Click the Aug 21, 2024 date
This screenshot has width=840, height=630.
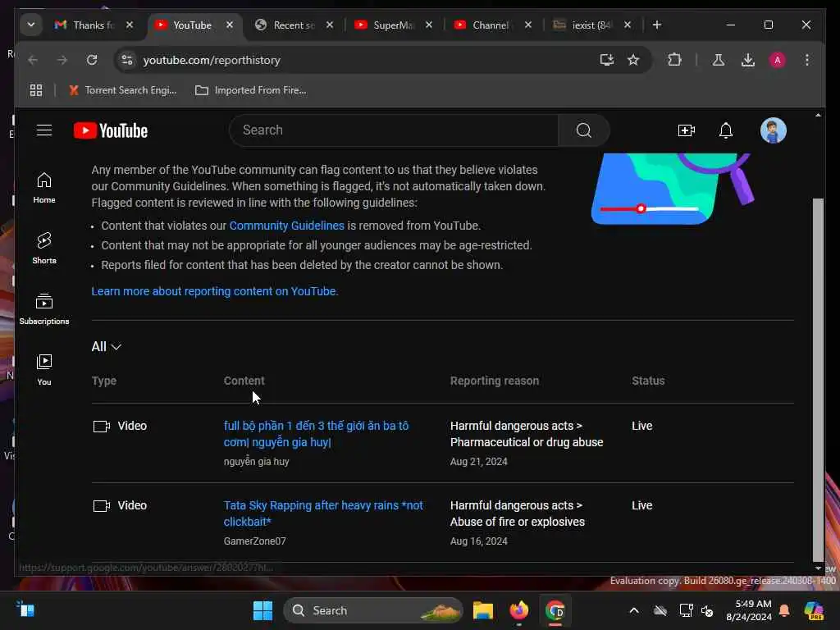tap(478, 461)
